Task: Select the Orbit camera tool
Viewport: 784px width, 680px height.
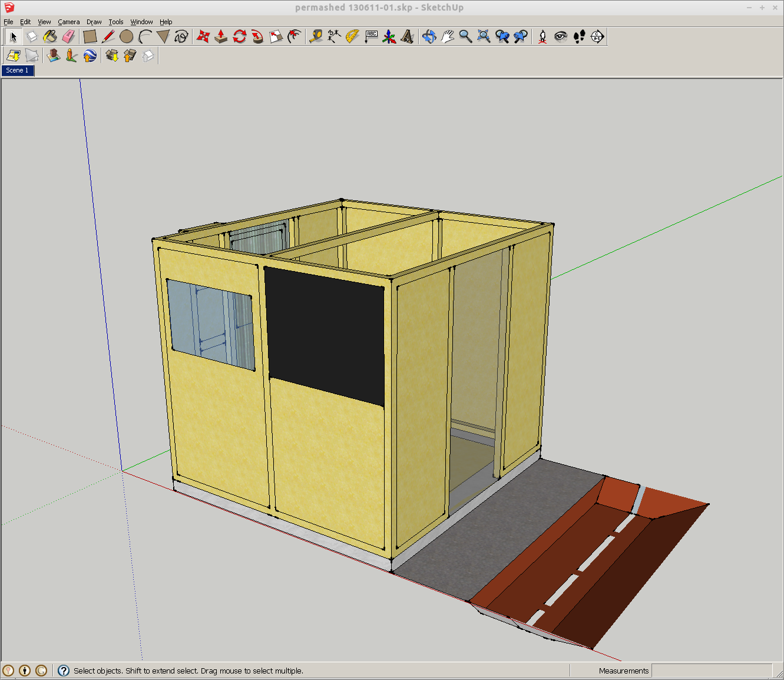Action: [429, 37]
